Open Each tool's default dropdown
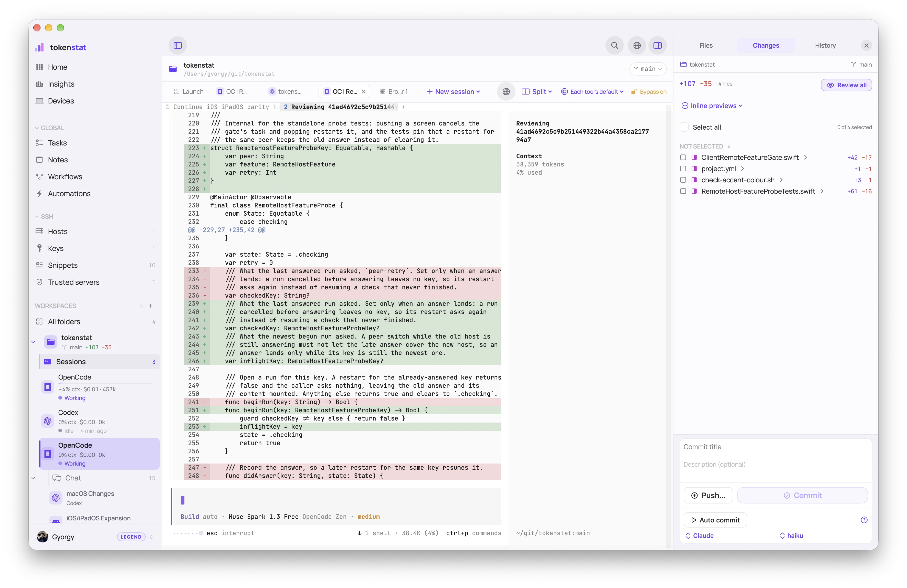This screenshot has height=588, width=907. [592, 91]
